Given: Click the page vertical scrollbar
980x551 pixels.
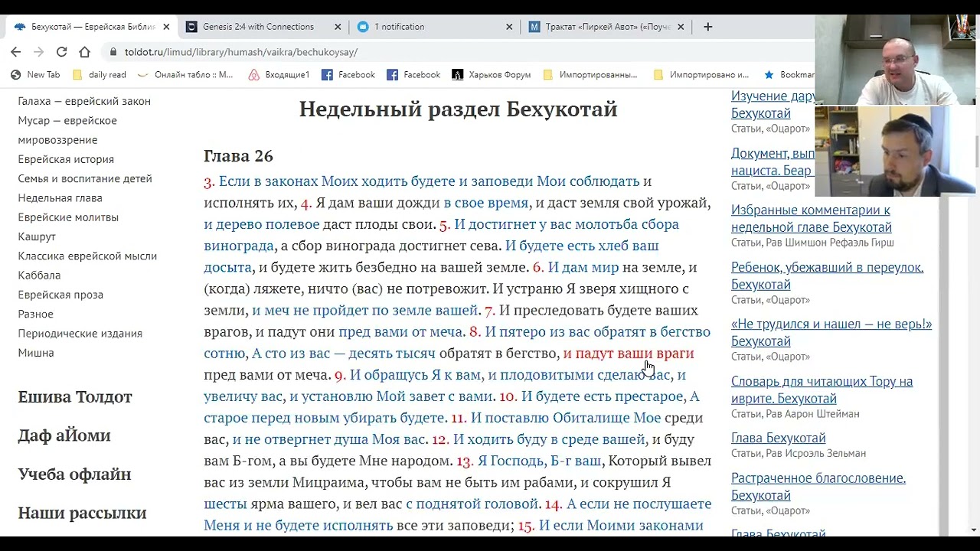Looking at the screenshot, I should 973,306.
